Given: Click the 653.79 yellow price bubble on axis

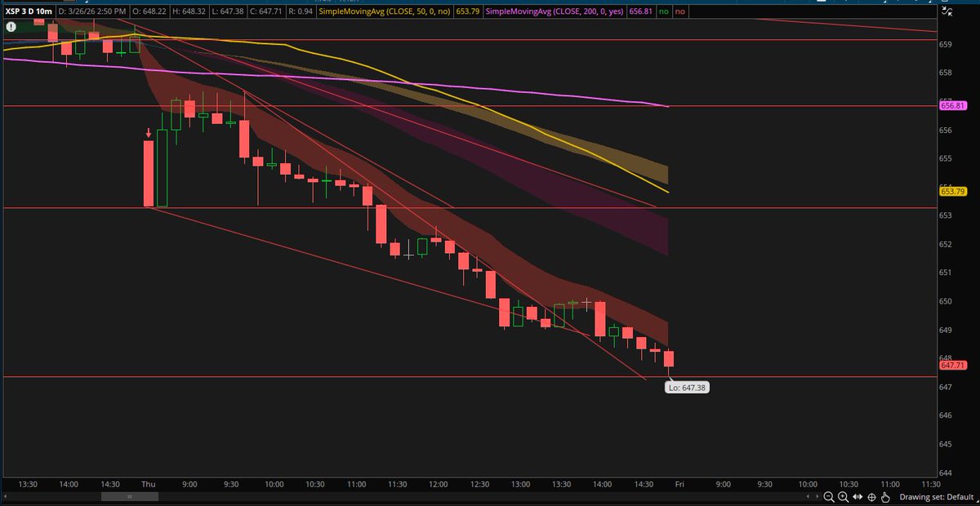Looking at the screenshot, I should (x=953, y=192).
